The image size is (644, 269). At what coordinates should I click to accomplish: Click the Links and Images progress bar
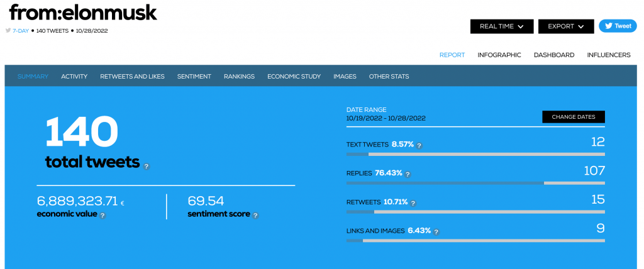pos(475,241)
